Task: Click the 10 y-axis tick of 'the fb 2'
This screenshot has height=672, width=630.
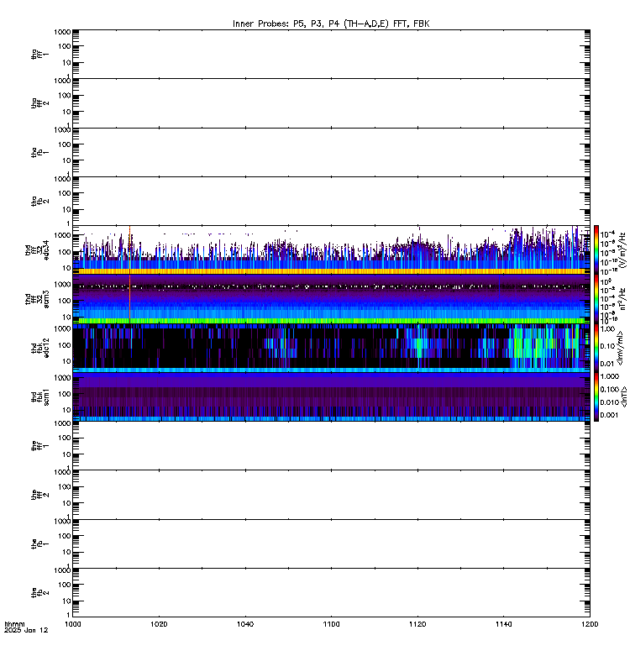Action: [66, 601]
